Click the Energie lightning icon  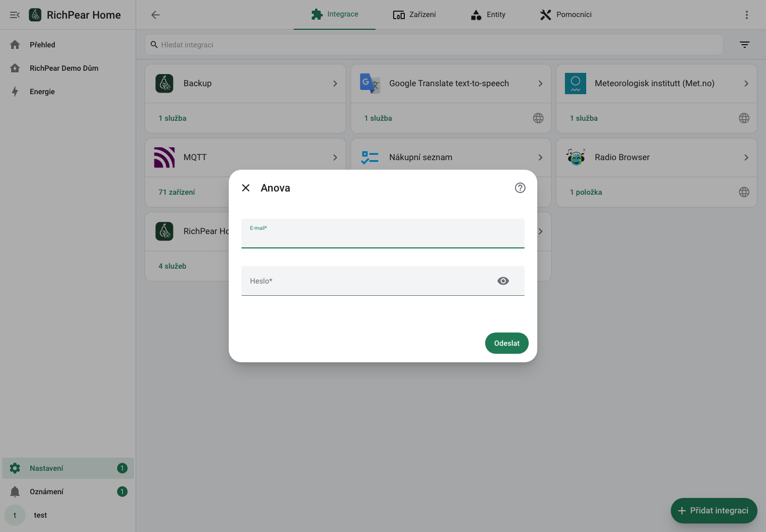(15, 92)
